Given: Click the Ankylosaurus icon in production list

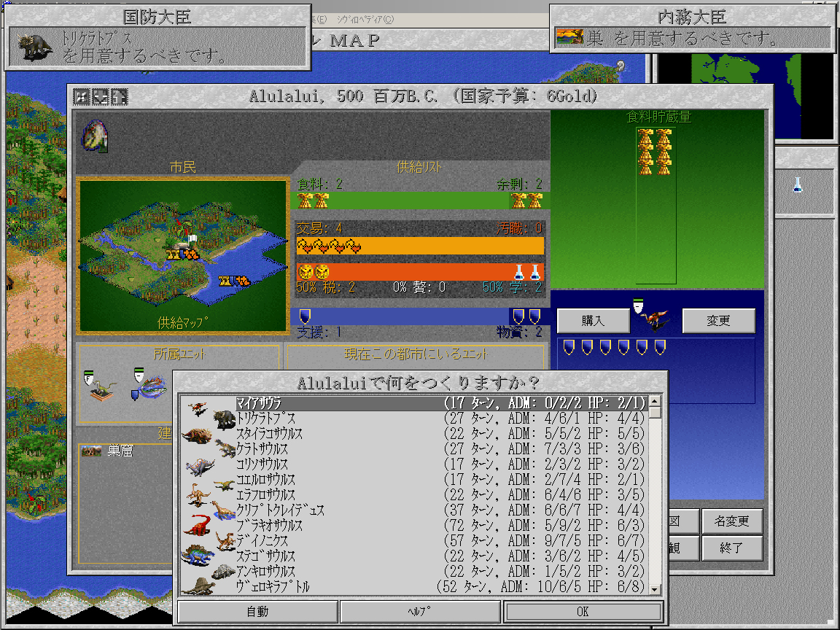Looking at the screenshot, I should coord(223,572).
